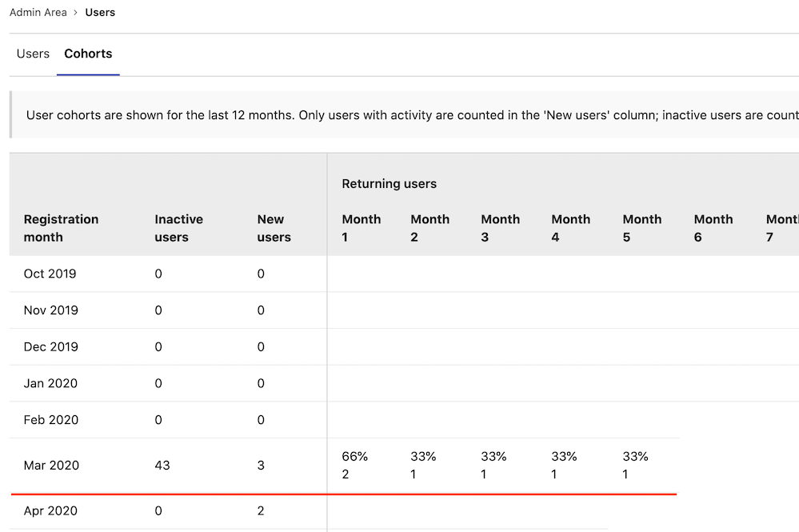Click the New users column header
Image resolution: width=799 pixels, height=532 pixels.
[x=274, y=228]
